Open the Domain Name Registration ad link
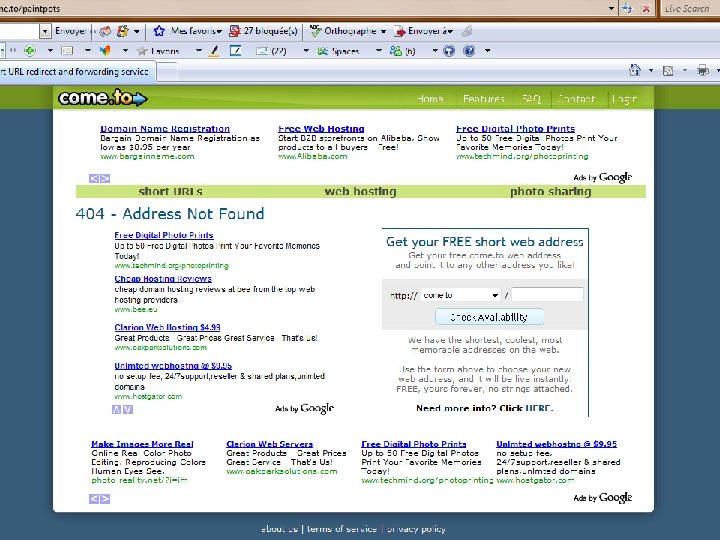The width and height of the screenshot is (720, 540). click(x=165, y=129)
